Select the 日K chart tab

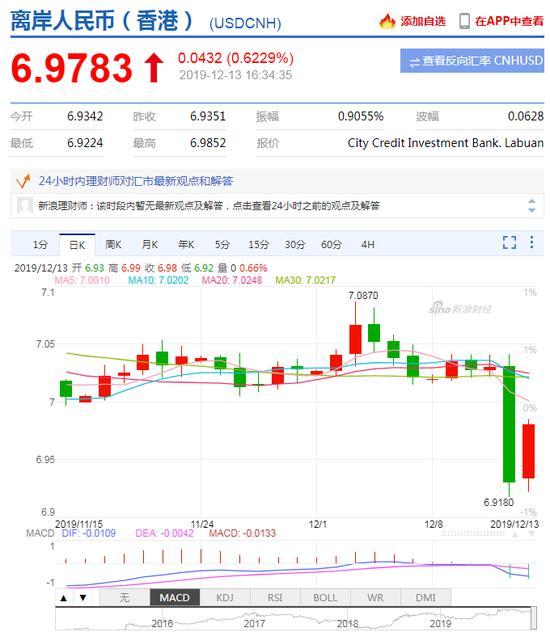77,245
